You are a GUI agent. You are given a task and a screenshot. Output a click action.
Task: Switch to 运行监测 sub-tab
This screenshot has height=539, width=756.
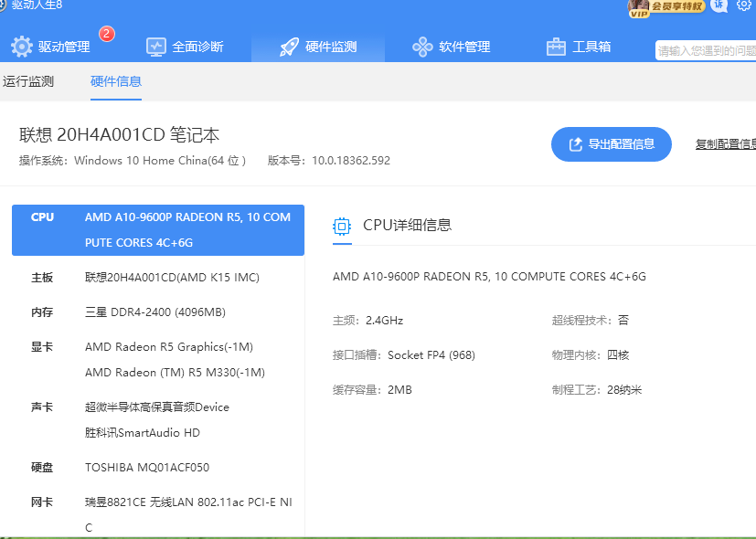point(28,81)
